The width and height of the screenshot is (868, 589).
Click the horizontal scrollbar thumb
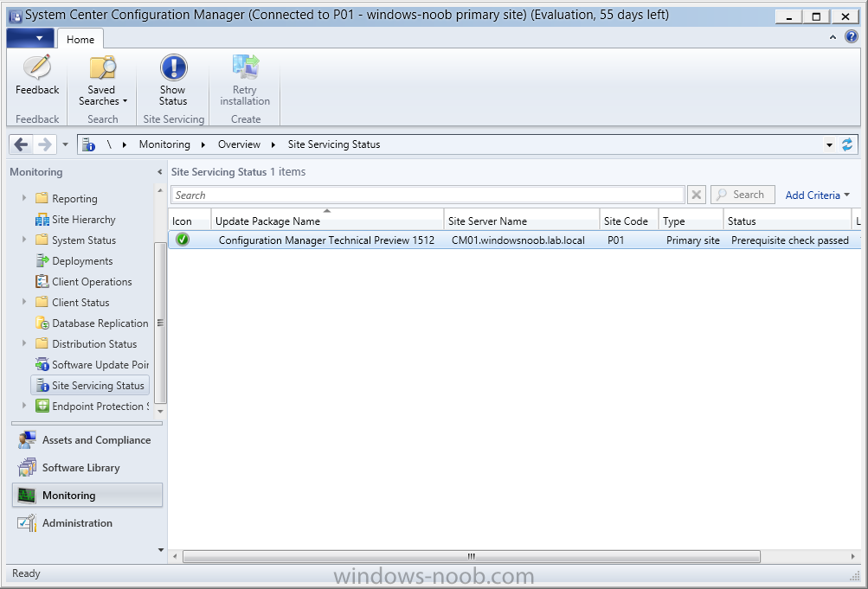pos(472,556)
